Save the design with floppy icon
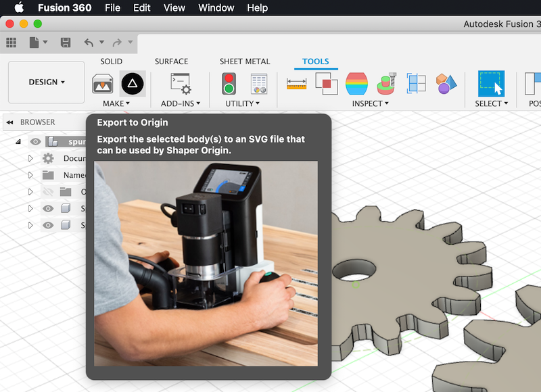The height and width of the screenshot is (392, 541). point(66,43)
